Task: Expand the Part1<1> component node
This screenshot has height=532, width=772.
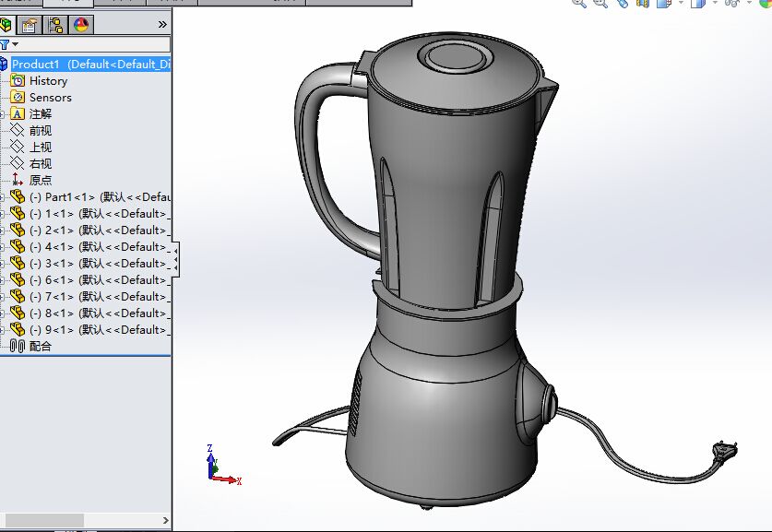Action: (3, 197)
